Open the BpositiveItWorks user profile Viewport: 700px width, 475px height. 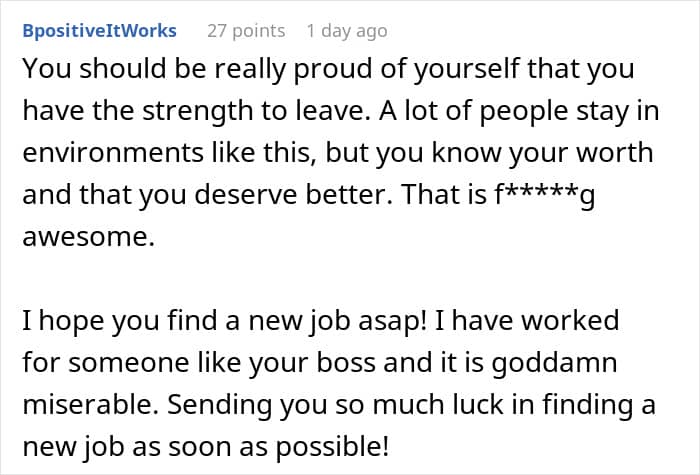click(99, 31)
